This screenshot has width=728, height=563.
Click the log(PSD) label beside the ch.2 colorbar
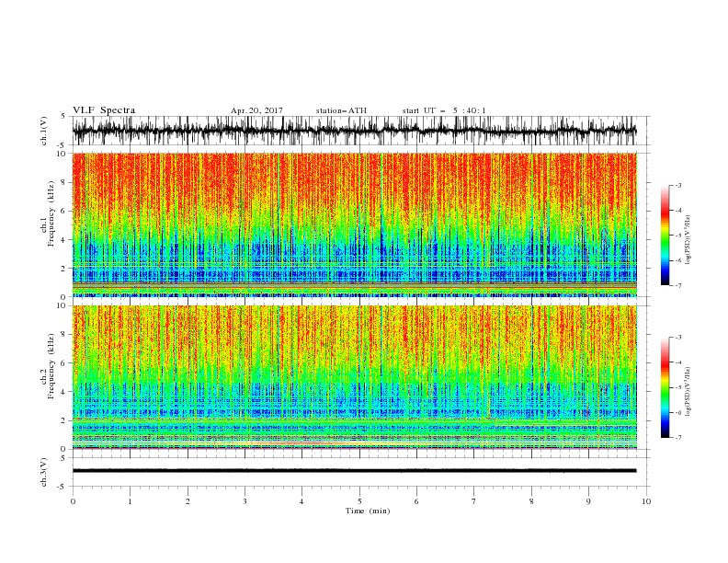pyautogui.click(x=688, y=392)
